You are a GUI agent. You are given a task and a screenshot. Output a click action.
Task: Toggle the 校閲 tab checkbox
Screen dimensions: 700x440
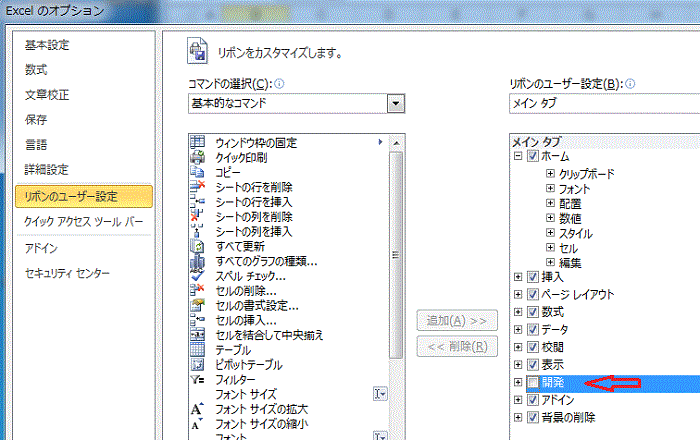(533, 347)
